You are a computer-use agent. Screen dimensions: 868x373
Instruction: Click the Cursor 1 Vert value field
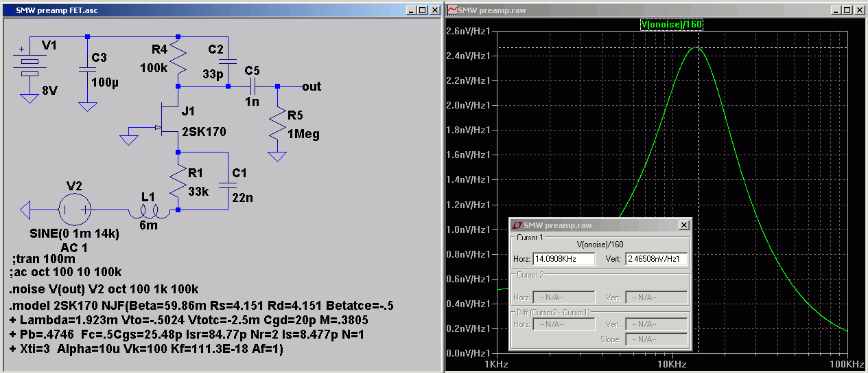tap(656, 259)
